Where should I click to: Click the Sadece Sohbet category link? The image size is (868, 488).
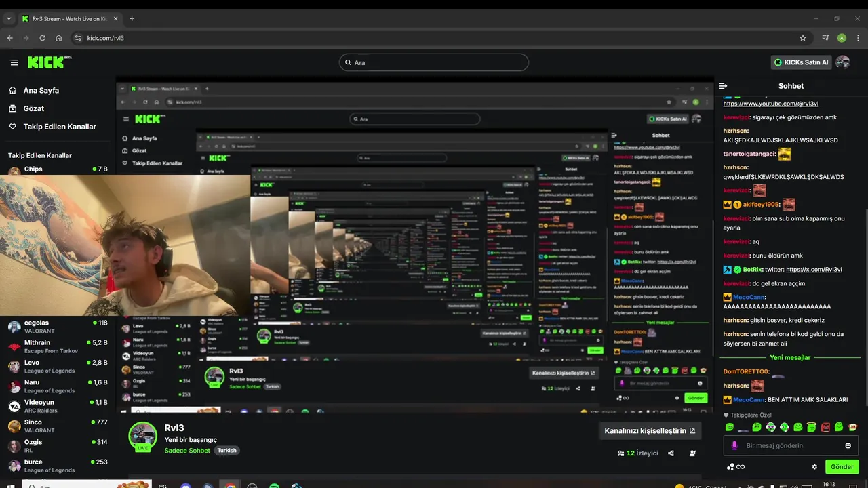click(x=187, y=451)
